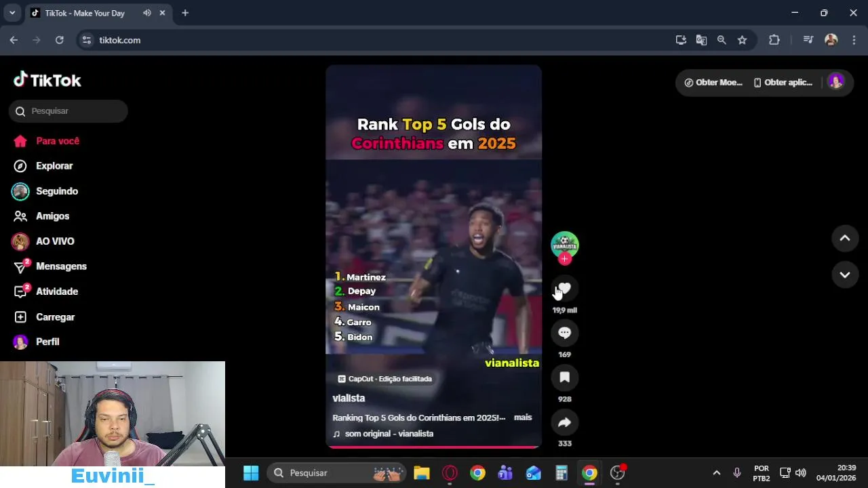Open comments with the speech bubble icon
The width and height of the screenshot is (868, 488).
564,333
